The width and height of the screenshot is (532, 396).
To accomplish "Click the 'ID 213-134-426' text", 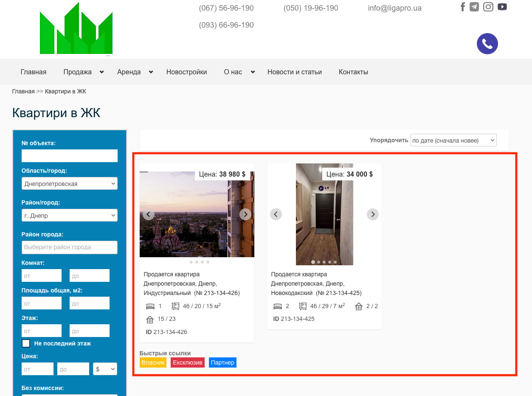I will (166, 332).
